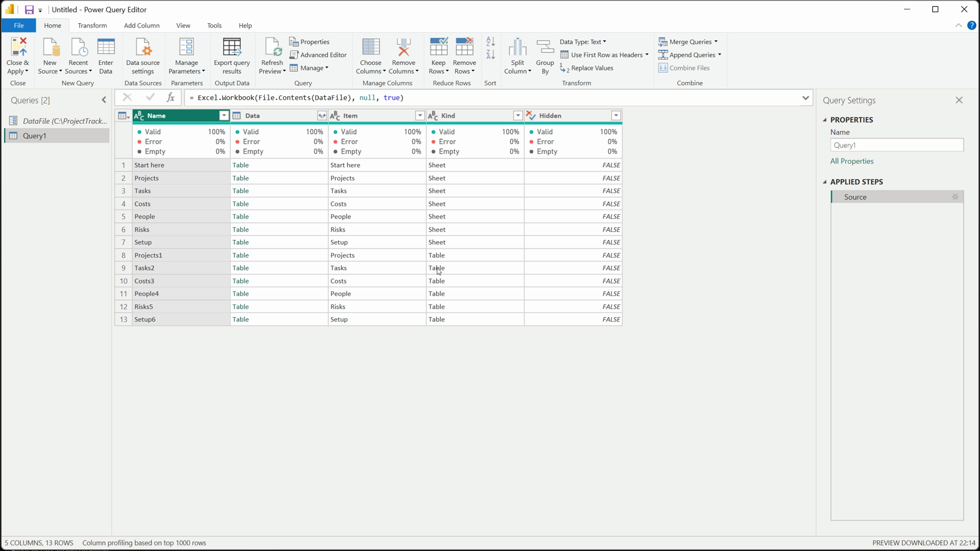
Task: Click the All Properties link
Action: (852, 161)
